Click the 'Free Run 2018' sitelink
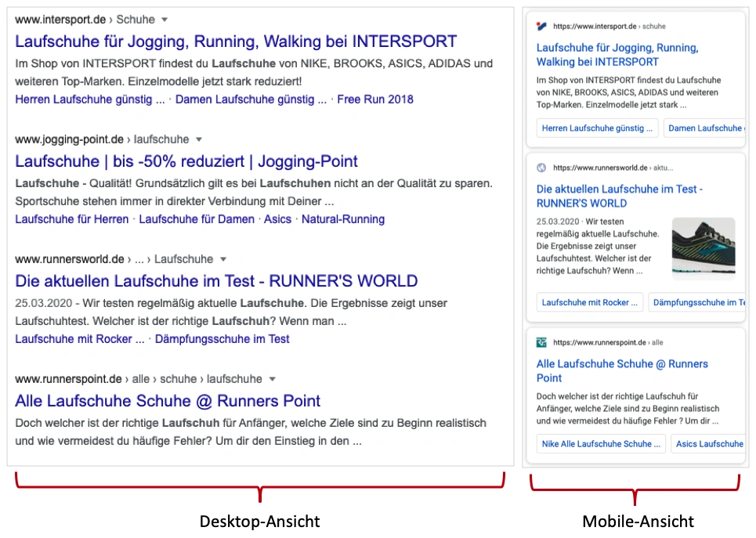 pos(375,99)
